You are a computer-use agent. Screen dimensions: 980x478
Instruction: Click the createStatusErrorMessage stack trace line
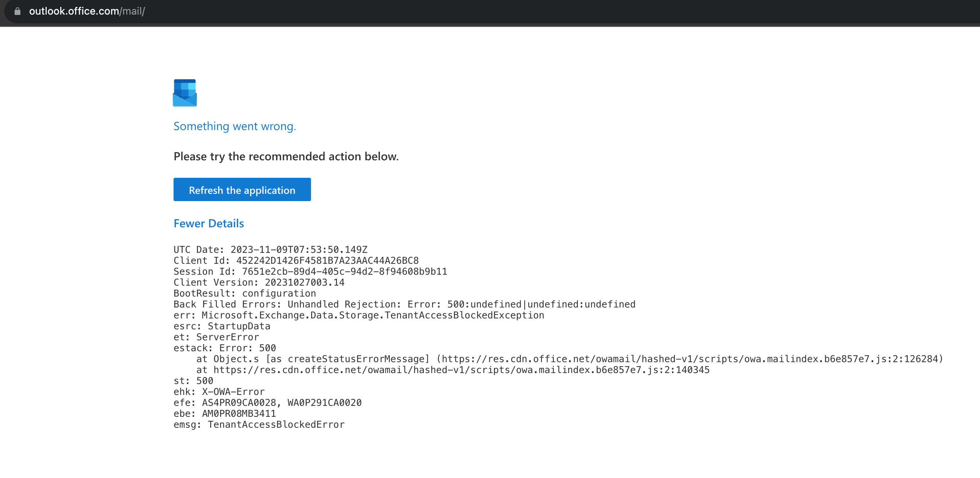coord(569,359)
